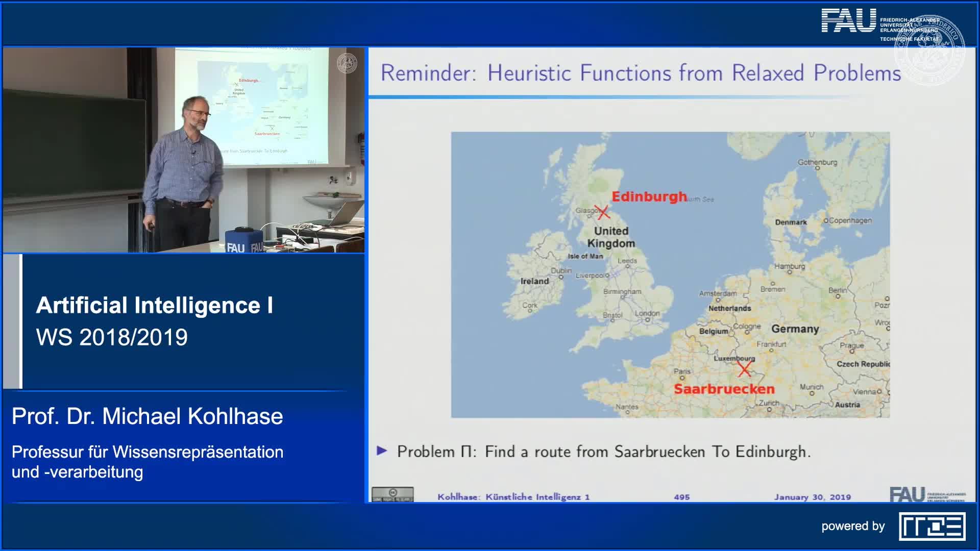Click the lecturer video thumbnail
Image resolution: width=980 pixels, height=551 pixels.
tap(184, 150)
